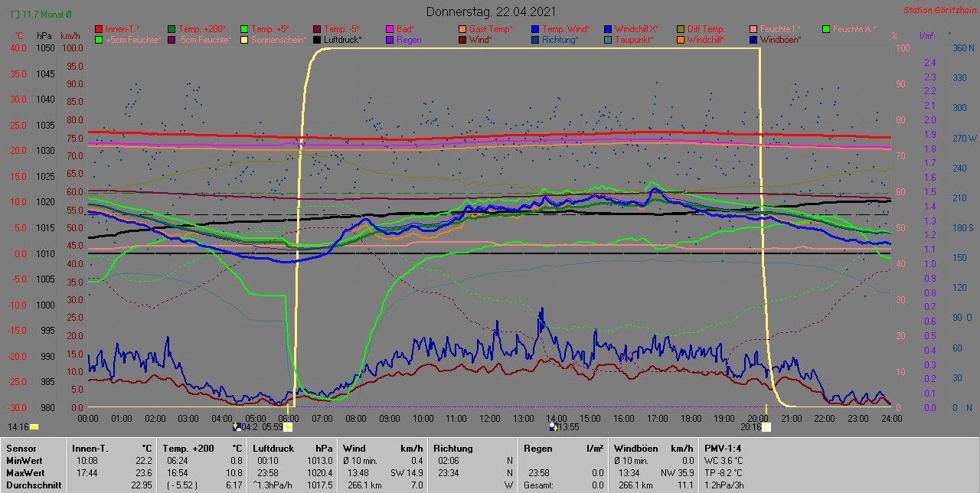Click the maroon Temp. -5 legend swatch
This screenshot has height=493, width=980.
click(317, 29)
